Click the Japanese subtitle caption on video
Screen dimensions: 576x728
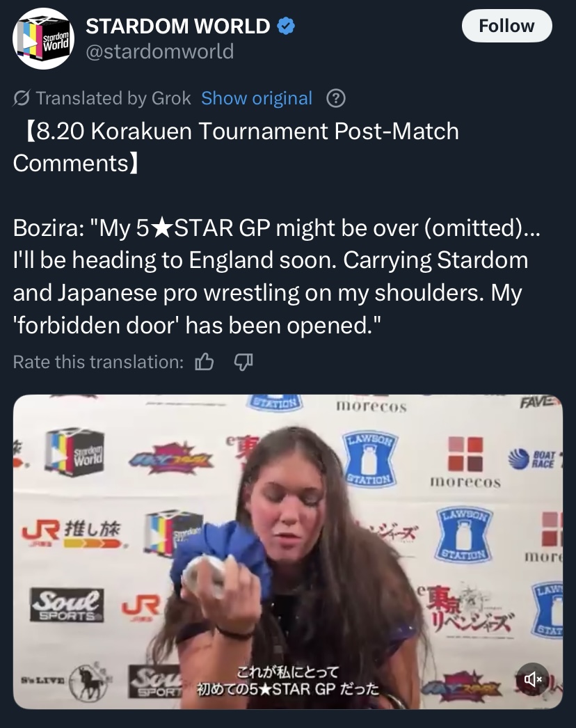coord(288,681)
